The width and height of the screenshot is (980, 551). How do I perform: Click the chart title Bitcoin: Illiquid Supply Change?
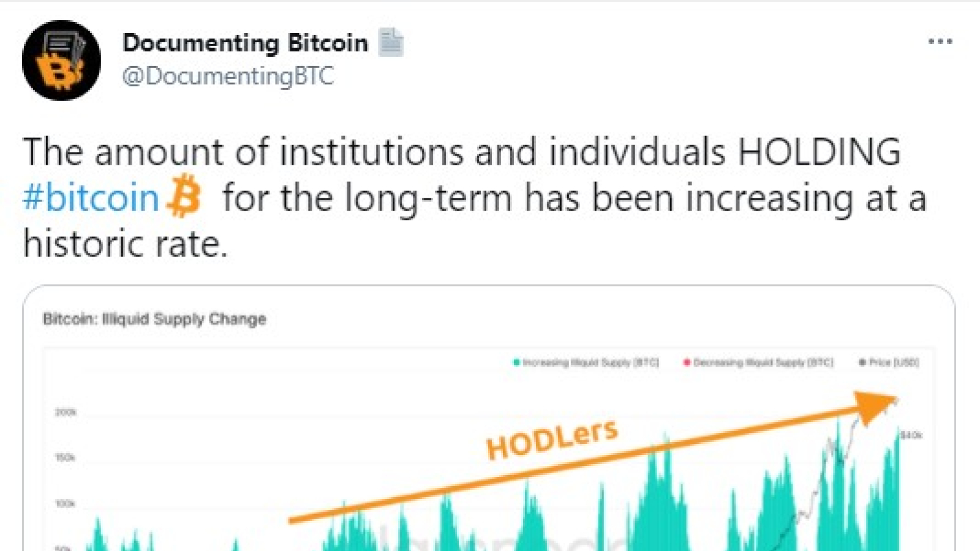154,319
